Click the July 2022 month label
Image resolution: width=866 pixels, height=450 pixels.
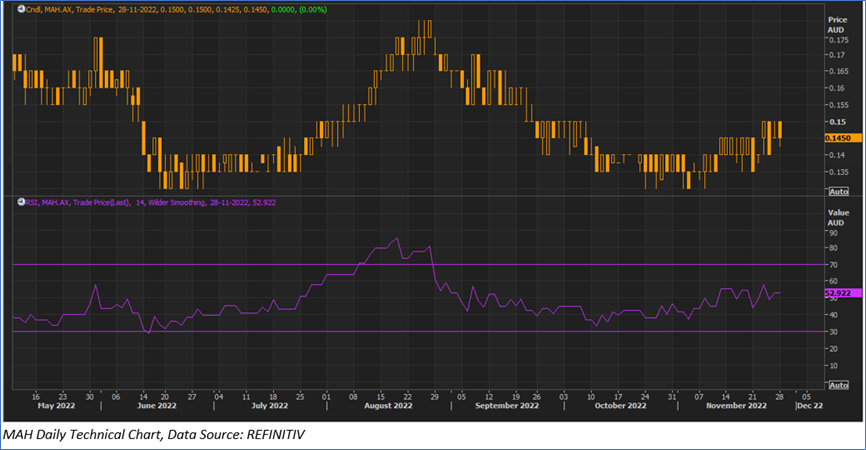270,406
